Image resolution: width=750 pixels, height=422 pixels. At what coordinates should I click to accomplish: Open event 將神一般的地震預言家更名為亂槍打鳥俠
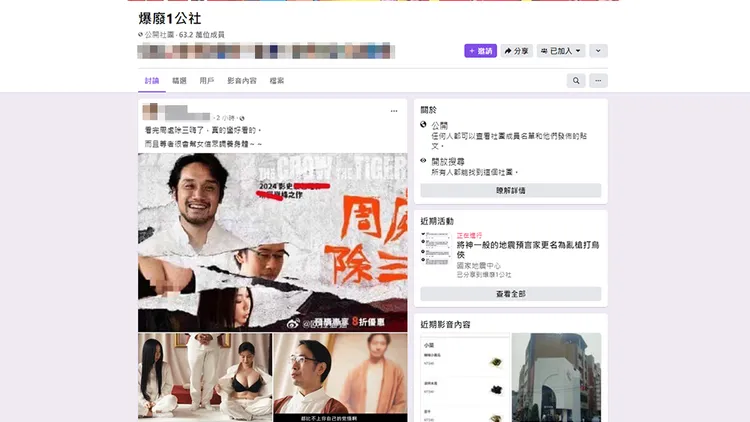528,250
